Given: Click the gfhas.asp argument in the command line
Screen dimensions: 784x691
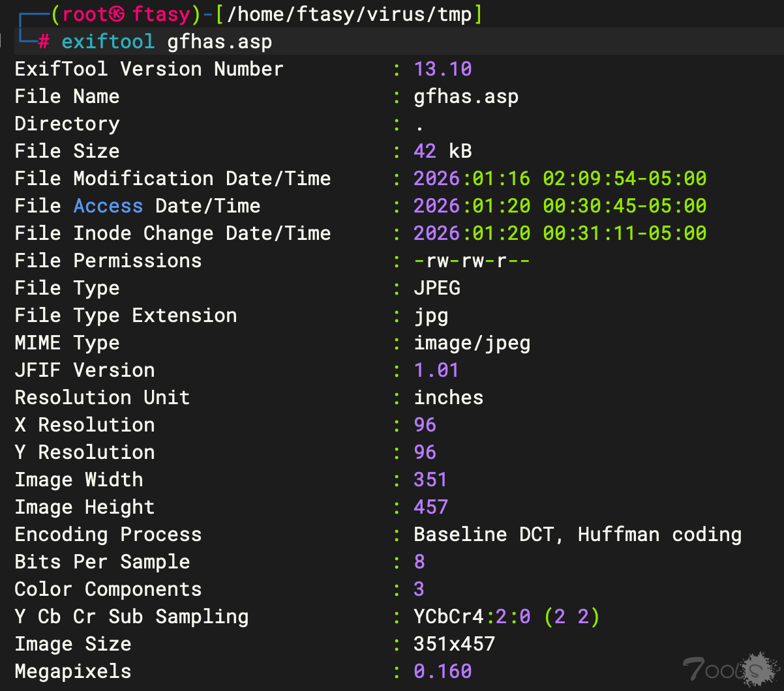Looking at the screenshot, I should [220, 42].
